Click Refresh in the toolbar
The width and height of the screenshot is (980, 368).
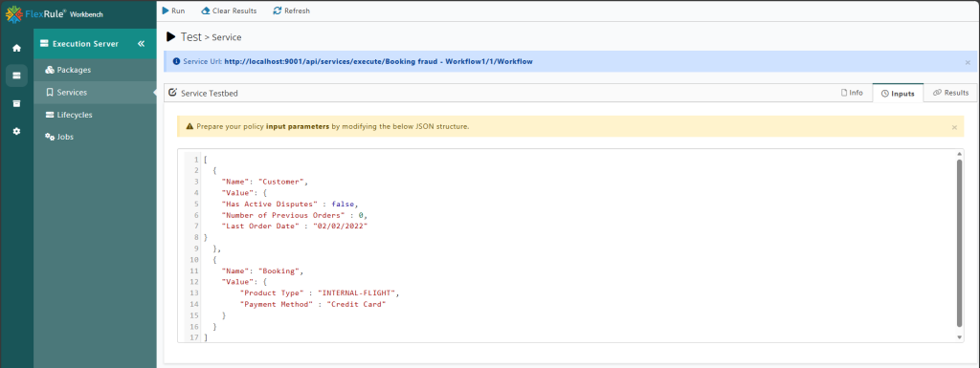291,11
